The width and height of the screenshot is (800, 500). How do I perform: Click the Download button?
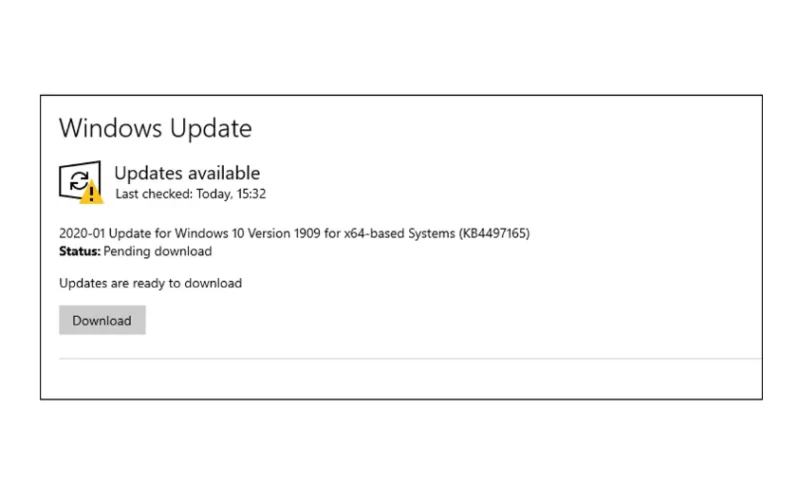coord(102,320)
